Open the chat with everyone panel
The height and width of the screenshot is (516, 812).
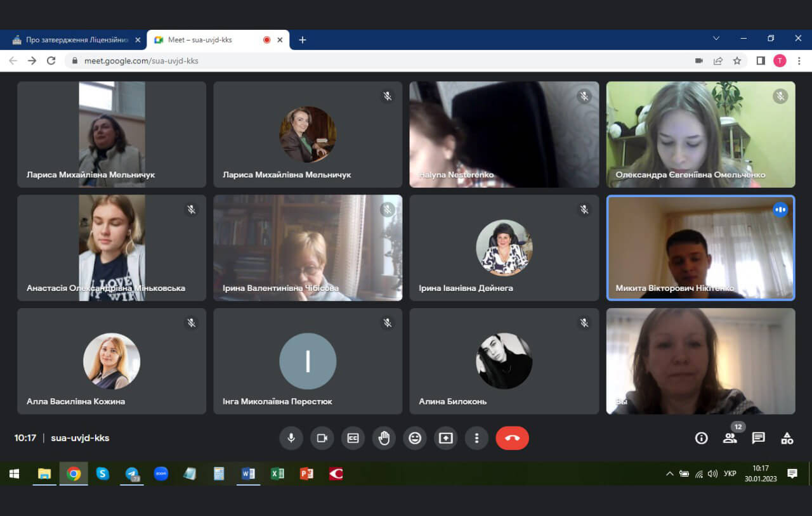click(759, 438)
